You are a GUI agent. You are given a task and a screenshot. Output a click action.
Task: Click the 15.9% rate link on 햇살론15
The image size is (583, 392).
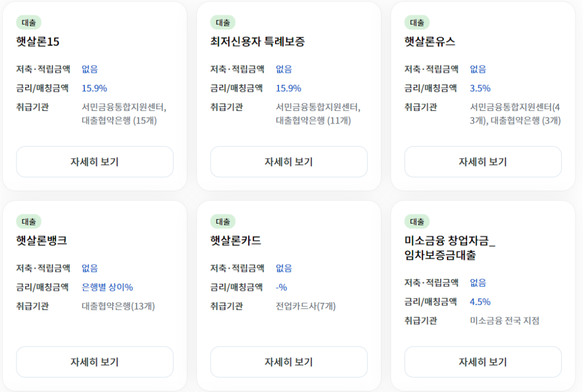tap(95, 88)
